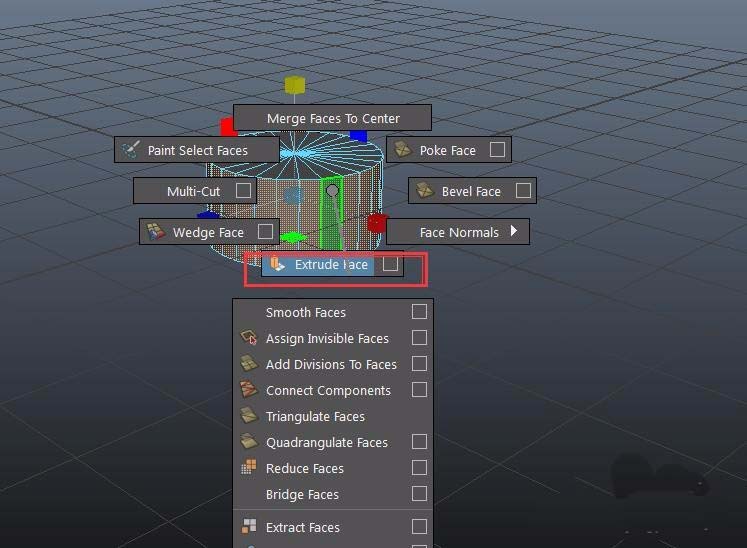
Task: Click the Add Divisions To Faces icon
Action: click(x=249, y=364)
